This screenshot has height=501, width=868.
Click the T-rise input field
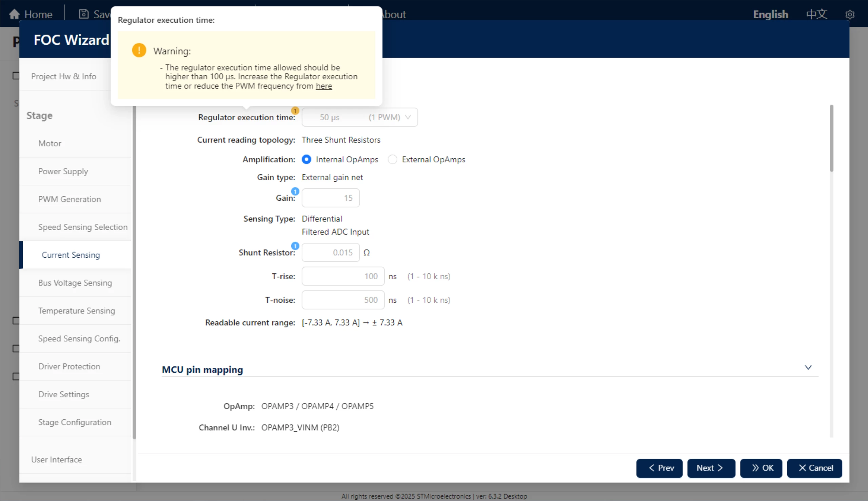pos(343,276)
